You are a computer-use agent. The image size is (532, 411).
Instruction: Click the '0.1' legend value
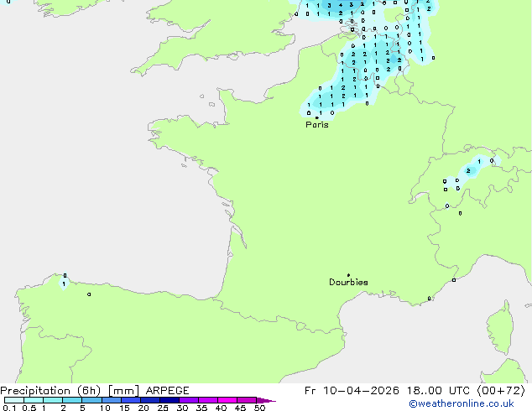click(x=9, y=408)
